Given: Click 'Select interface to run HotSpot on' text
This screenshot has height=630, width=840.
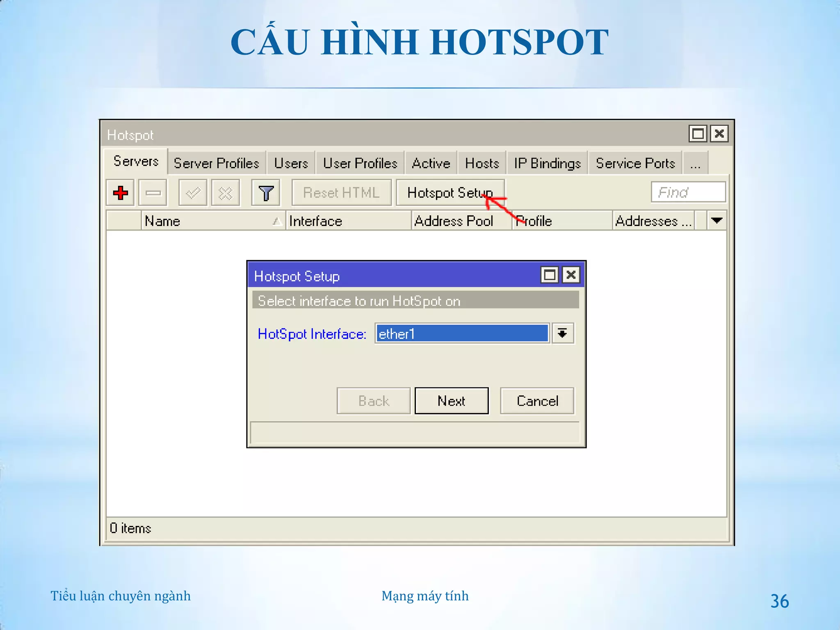Looking at the screenshot, I should click(359, 301).
